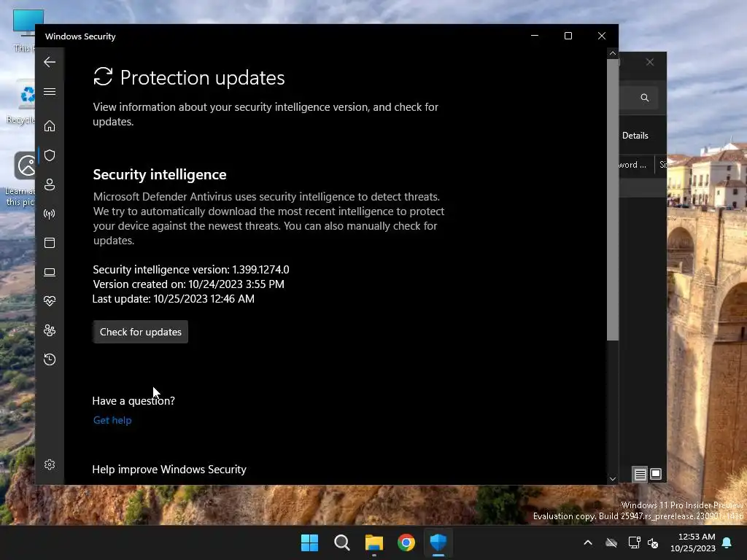747x560 pixels.
Task: Click 'Help improve Windows Security' heading
Action: [x=169, y=470]
